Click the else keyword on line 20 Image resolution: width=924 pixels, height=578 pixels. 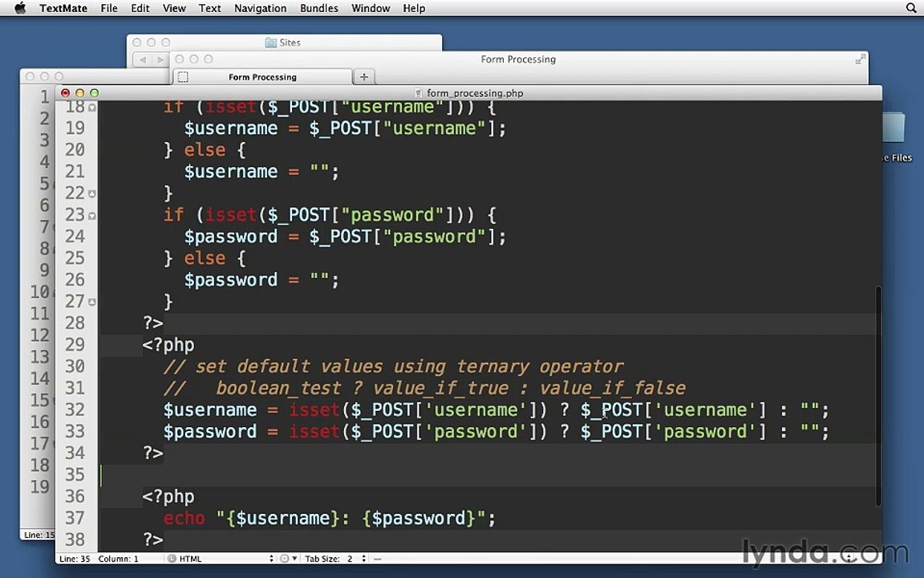pos(205,150)
